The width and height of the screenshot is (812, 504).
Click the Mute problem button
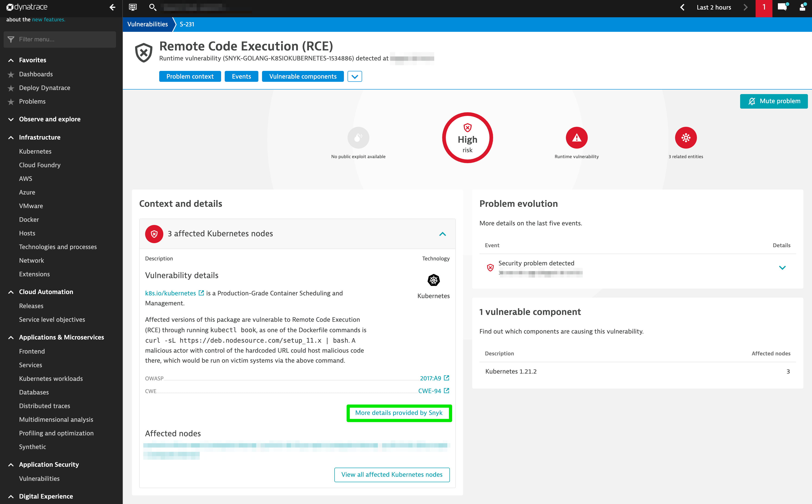(x=774, y=101)
